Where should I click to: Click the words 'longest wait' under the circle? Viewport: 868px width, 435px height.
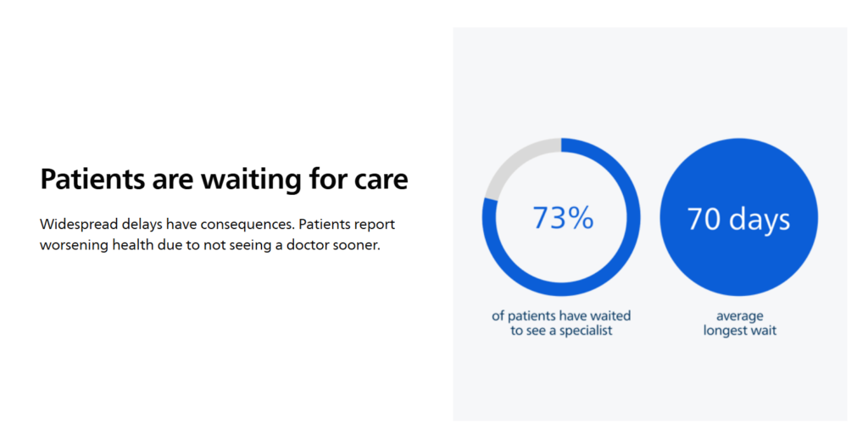coord(739,331)
